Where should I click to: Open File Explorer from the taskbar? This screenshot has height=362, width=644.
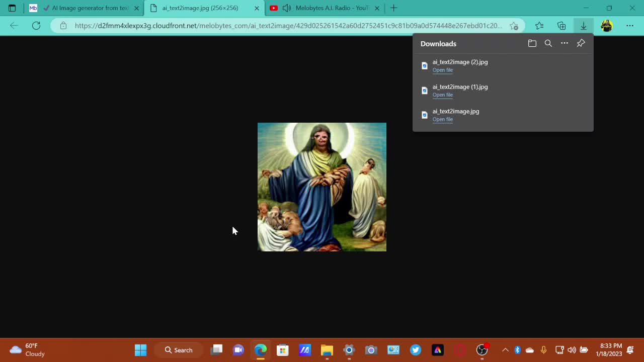[x=327, y=350]
